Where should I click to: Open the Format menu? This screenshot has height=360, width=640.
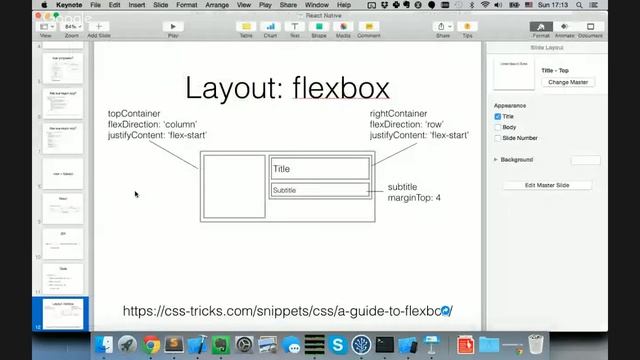pyautogui.click(x=187, y=5)
